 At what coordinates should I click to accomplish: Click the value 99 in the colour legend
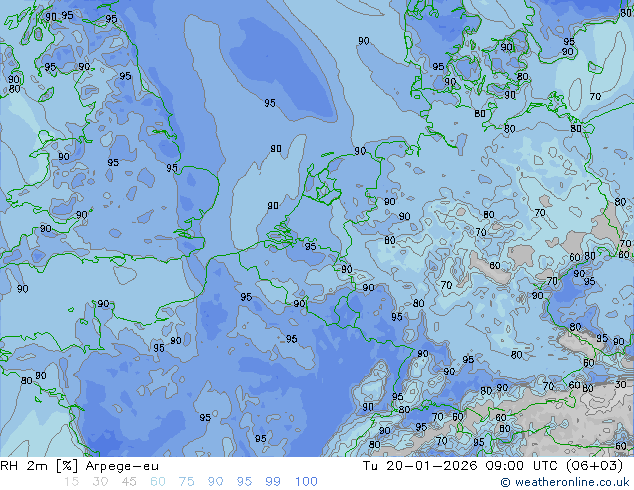click(x=273, y=482)
